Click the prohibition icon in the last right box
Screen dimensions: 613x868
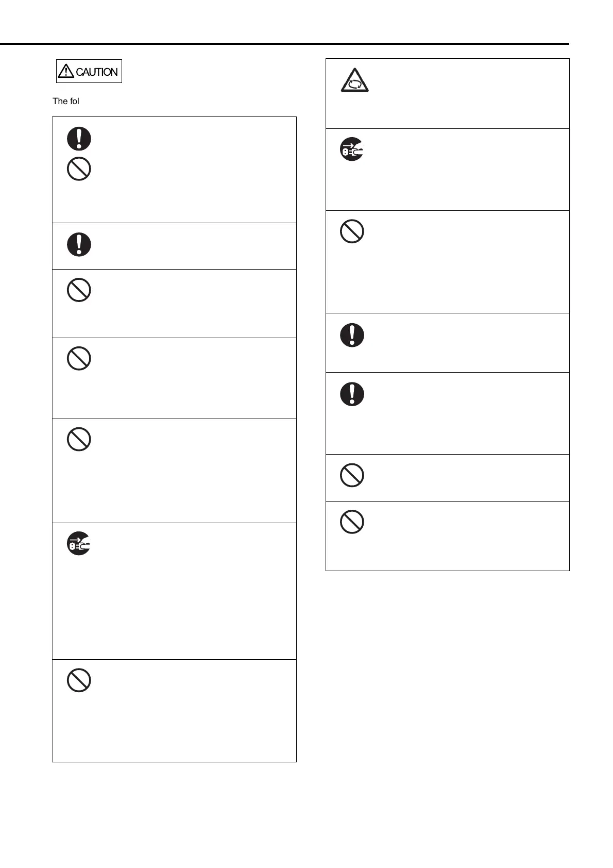[x=352, y=522]
